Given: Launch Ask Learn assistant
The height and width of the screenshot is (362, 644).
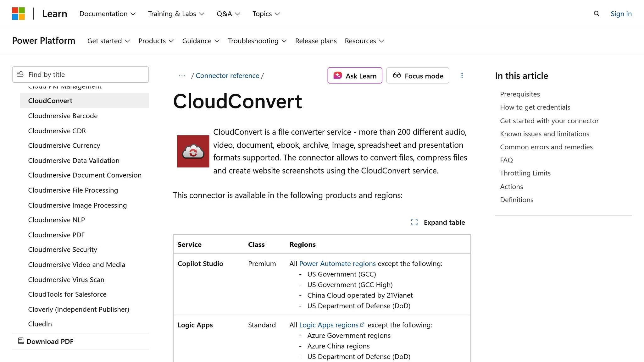Looking at the screenshot, I should (354, 75).
